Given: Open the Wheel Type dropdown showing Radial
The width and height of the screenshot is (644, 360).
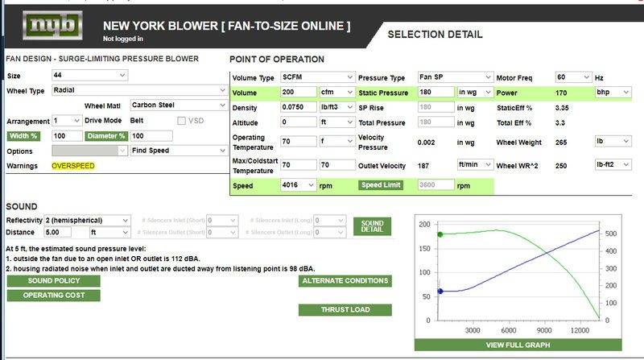Looking at the screenshot, I should tap(139, 90).
